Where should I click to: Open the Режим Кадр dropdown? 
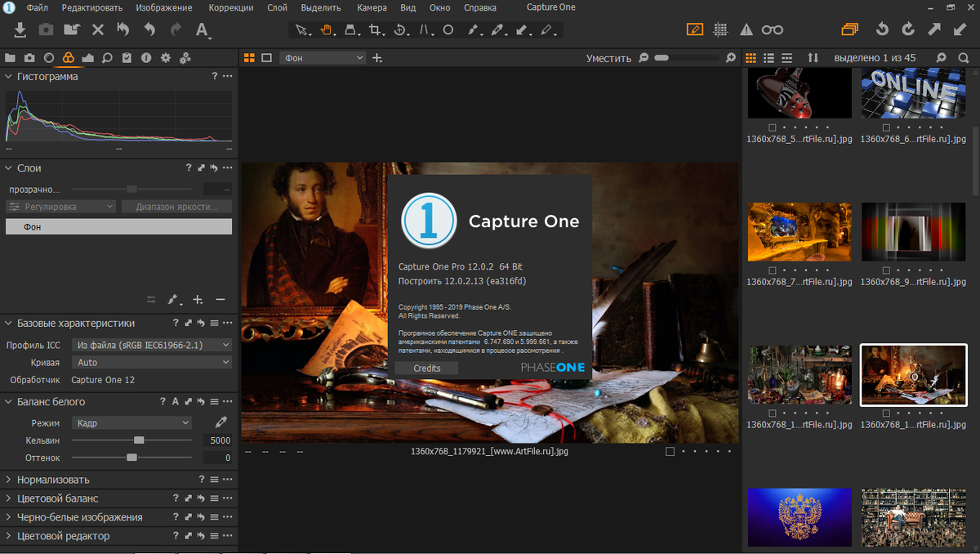pyautogui.click(x=131, y=422)
